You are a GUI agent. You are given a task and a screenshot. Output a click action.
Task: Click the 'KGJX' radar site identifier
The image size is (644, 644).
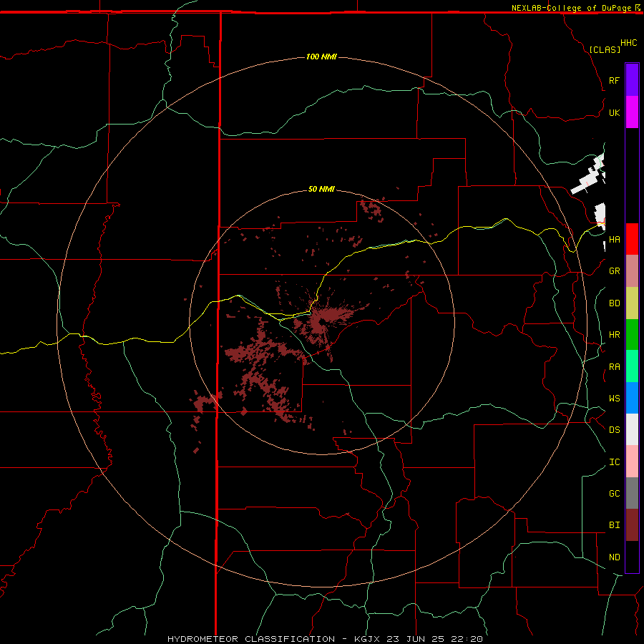pos(367,639)
